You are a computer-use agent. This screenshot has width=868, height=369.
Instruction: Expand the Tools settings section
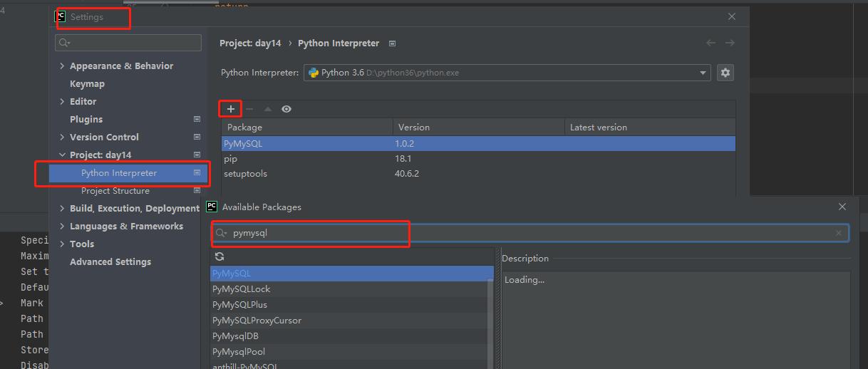62,244
